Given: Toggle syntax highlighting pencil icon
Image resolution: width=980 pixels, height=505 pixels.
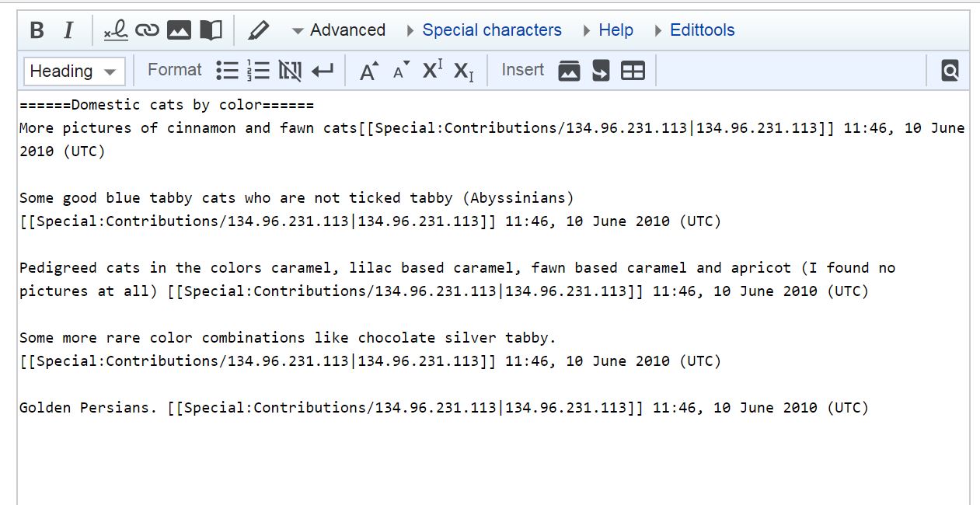Looking at the screenshot, I should [x=258, y=30].
